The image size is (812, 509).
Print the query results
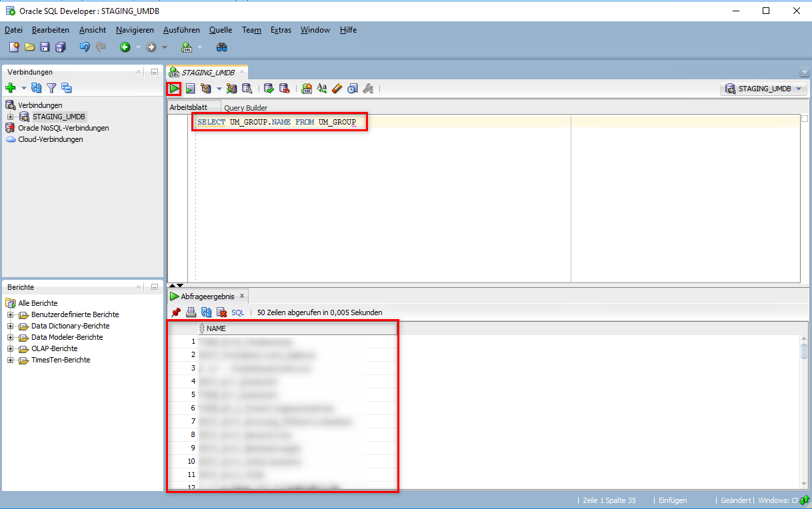pyautogui.click(x=191, y=312)
